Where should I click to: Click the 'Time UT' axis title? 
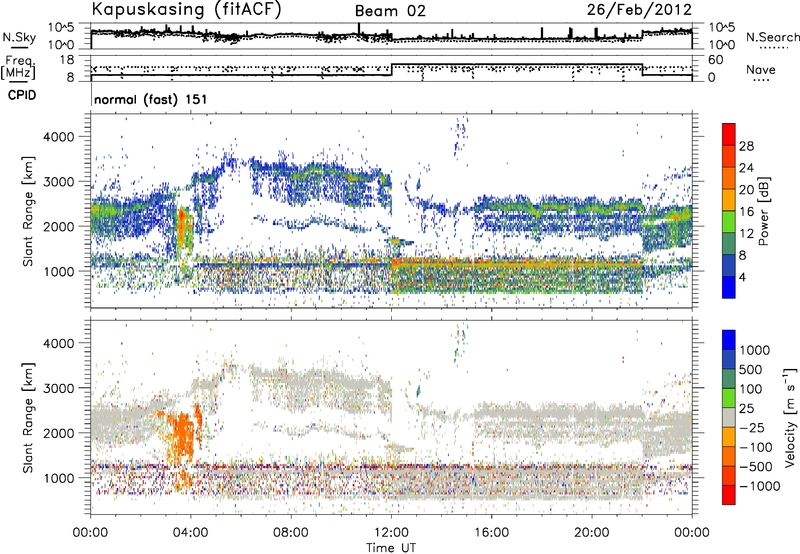391,548
